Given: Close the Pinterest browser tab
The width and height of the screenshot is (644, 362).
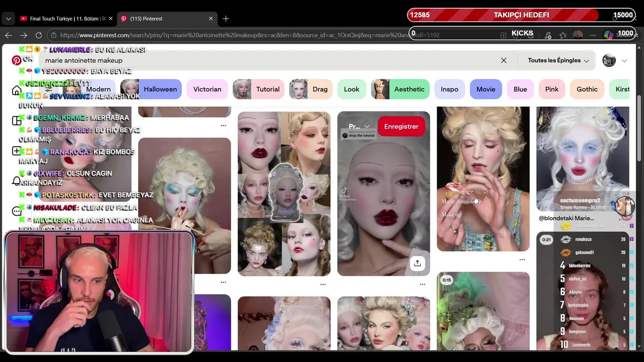Looking at the screenshot, I should tap(211, 19).
